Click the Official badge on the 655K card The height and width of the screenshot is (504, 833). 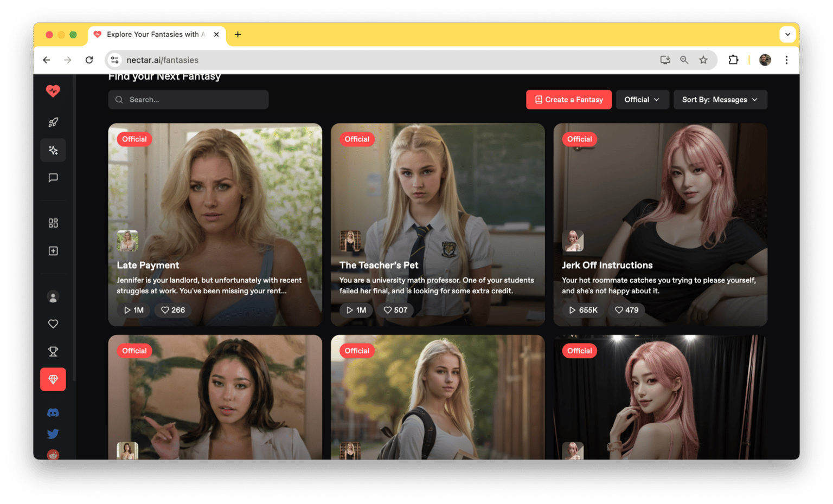[x=579, y=139]
